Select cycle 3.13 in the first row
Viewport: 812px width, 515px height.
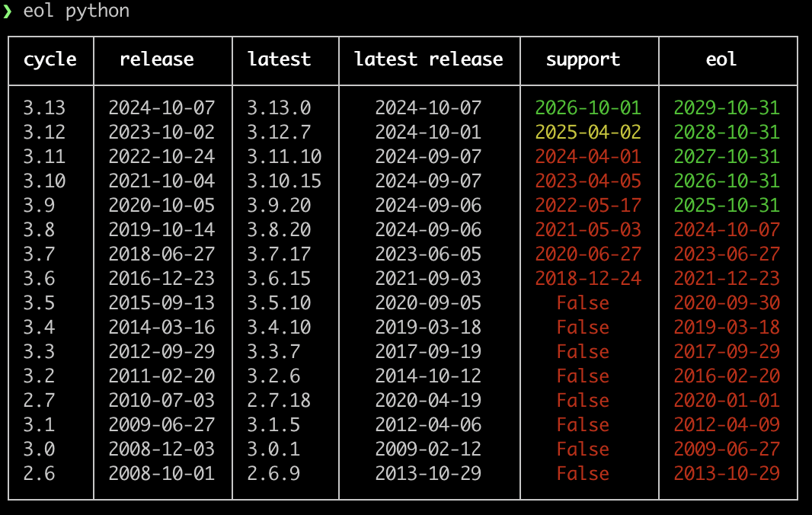click(44, 107)
